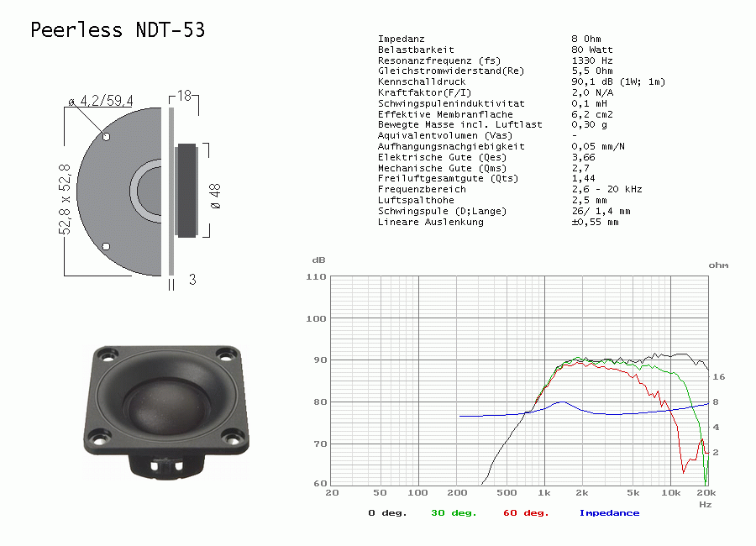
Task: Select the '±0,55 mm' linear excursion value
Action: pyautogui.click(x=595, y=223)
